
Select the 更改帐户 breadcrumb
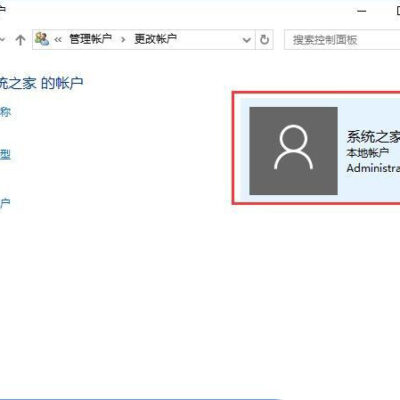[x=155, y=39]
